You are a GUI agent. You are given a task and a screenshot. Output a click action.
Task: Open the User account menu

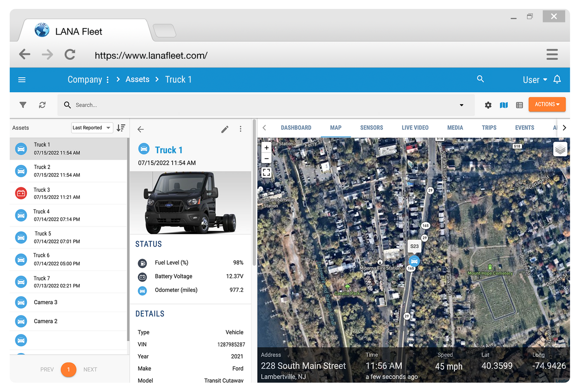(x=534, y=80)
